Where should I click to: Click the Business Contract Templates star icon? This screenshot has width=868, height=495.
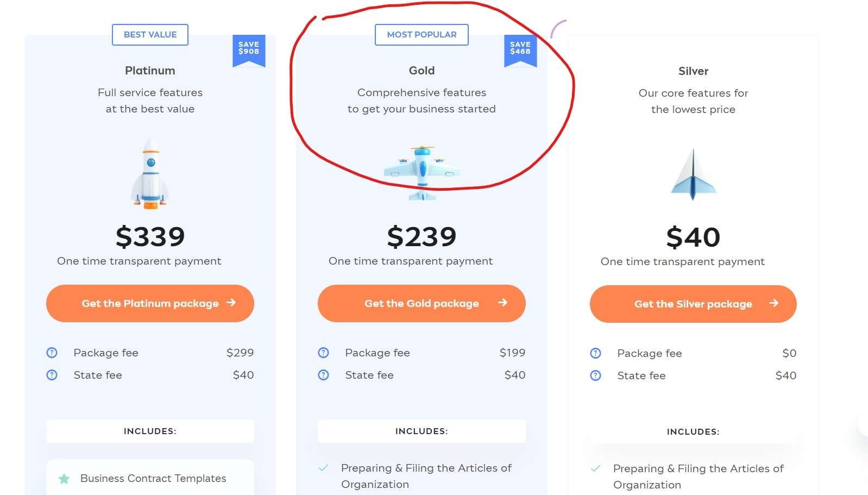point(64,479)
